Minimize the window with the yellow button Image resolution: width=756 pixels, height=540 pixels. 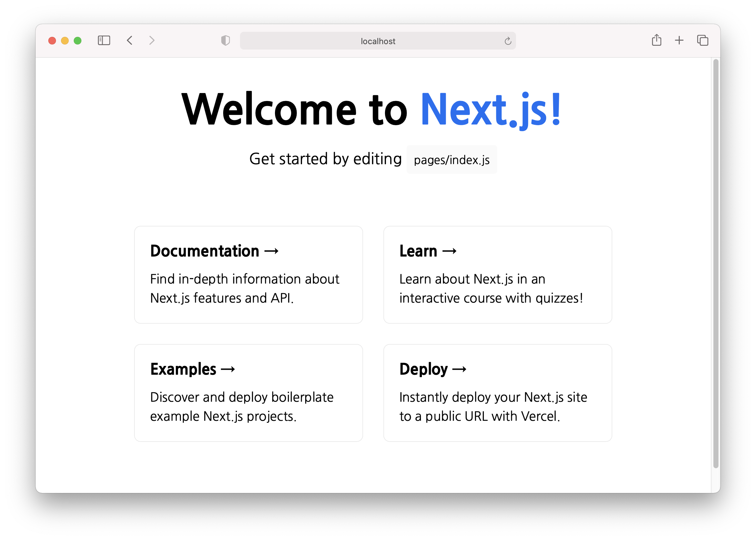tap(65, 41)
